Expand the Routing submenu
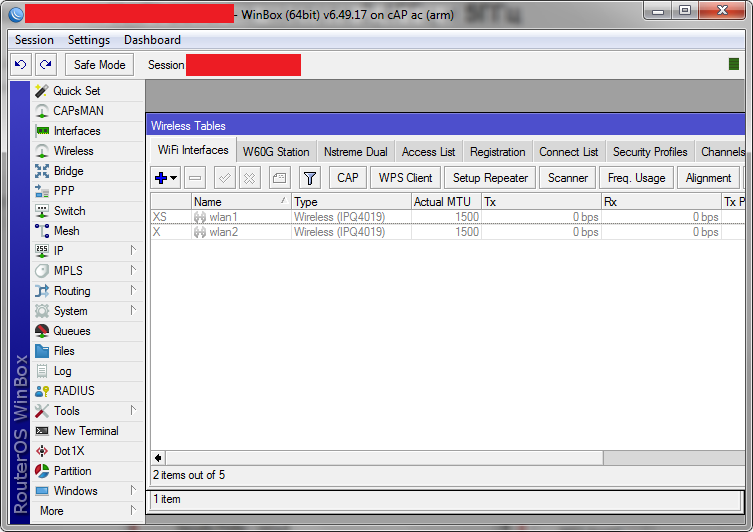The height and width of the screenshot is (532, 753). pos(88,291)
